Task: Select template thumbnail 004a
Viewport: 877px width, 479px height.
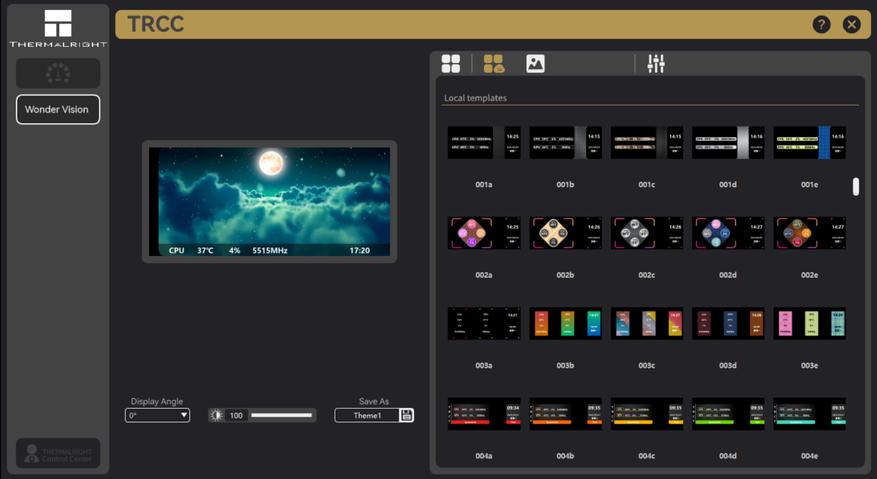Action: pyautogui.click(x=484, y=414)
